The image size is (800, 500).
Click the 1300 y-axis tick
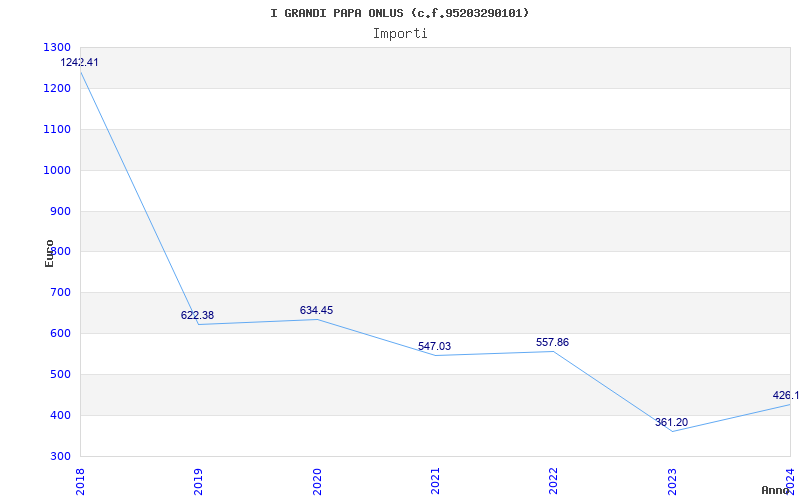(x=57, y=47)
